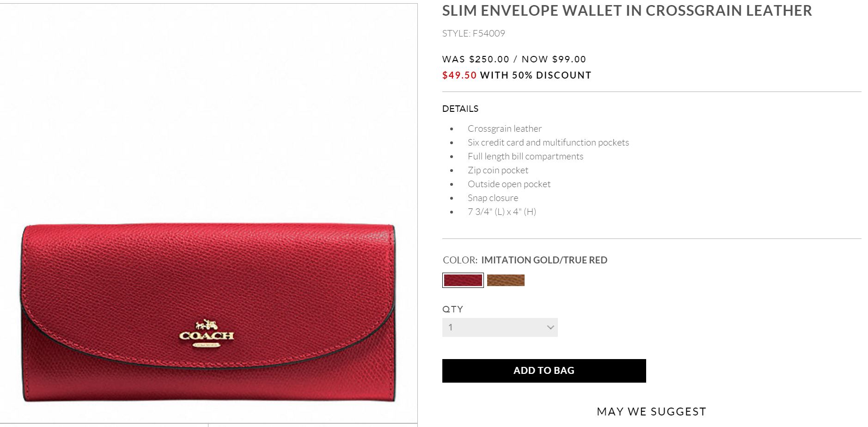Click the wallet dimensions detail line
This screenshot has width=868, height=427.
click(502, 212)
